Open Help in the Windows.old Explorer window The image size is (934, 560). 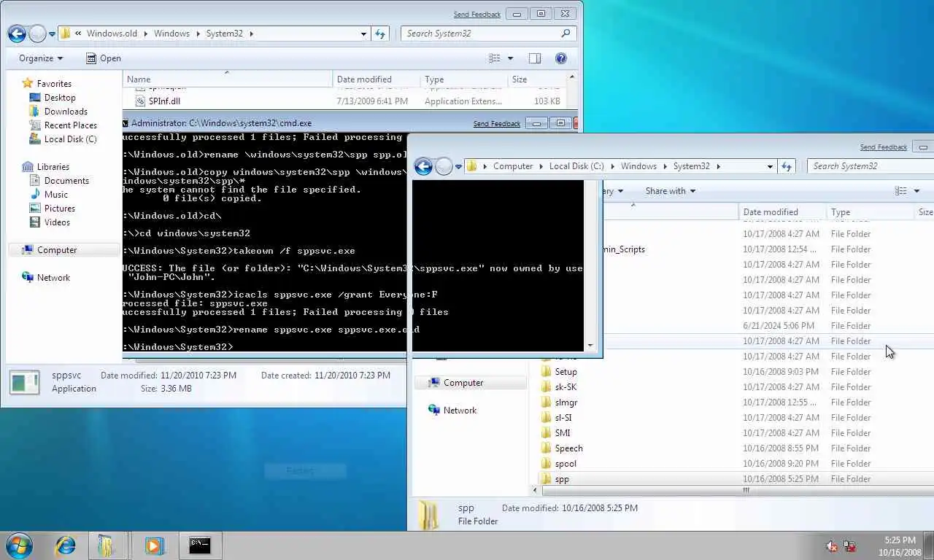tap(561, 58)
